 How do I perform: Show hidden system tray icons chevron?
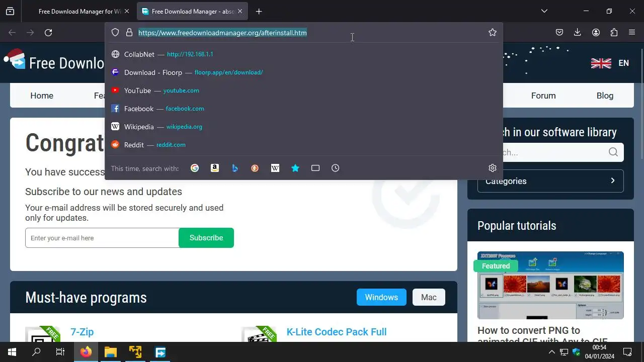pyautogui.click(x=552, y=352)
